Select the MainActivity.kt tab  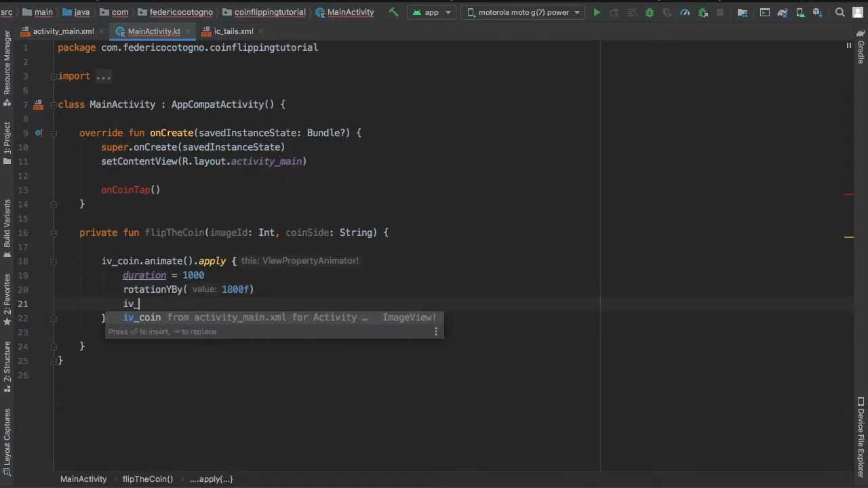pyautogui.click(x=154, y=31)
